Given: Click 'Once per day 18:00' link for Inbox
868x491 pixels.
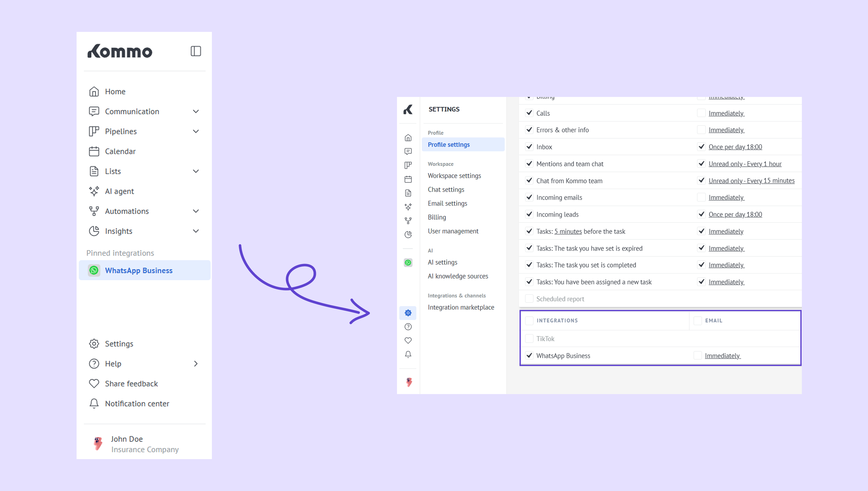Looking at the screenshot, I should point(735,147).
